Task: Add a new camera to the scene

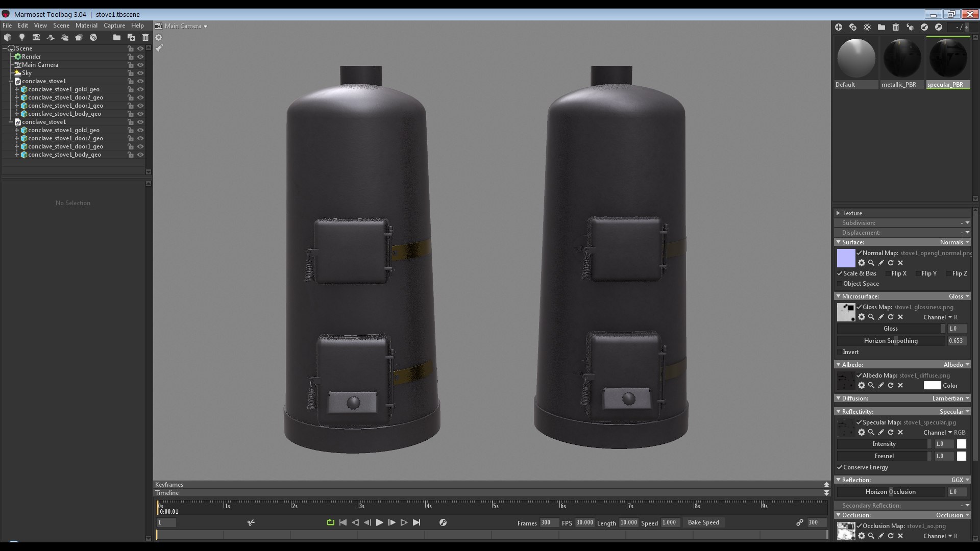Action: tap(36, 37)
